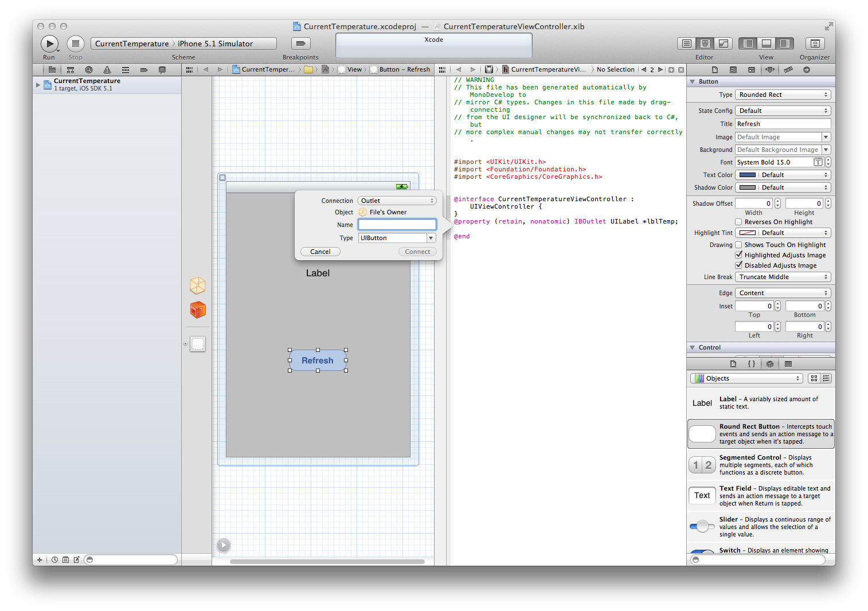Add a new assistant editor pane
Screen dimensions: 868x611
(671, 70)
